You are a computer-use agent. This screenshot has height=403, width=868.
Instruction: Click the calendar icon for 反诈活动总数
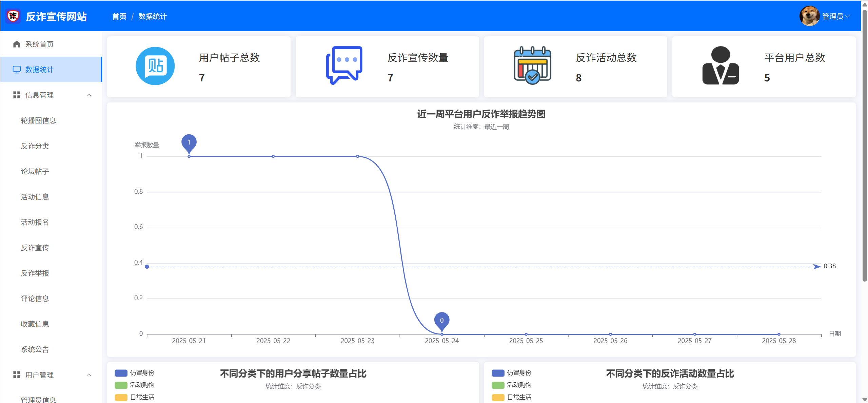pyautogui.click(x=532, y=65)
